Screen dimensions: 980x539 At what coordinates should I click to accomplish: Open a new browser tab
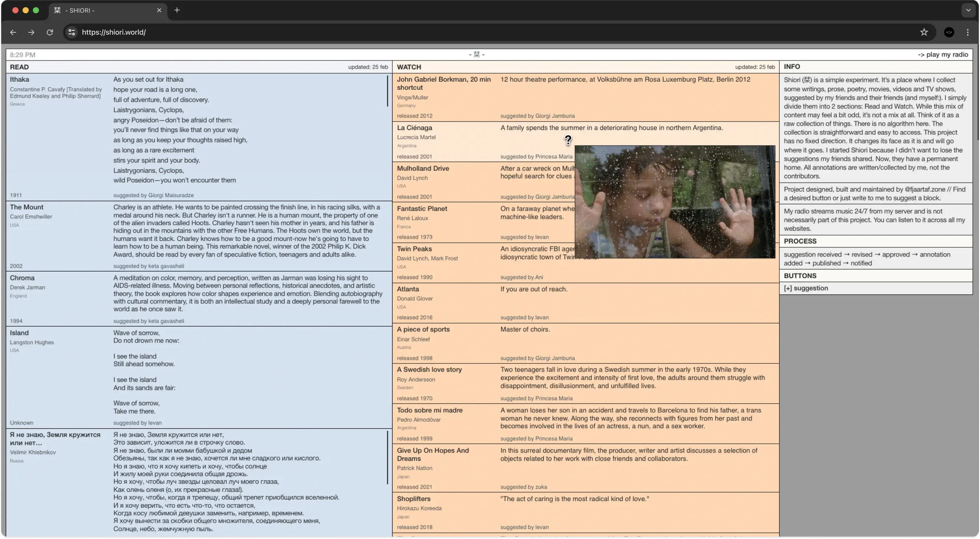click(177, 10)
